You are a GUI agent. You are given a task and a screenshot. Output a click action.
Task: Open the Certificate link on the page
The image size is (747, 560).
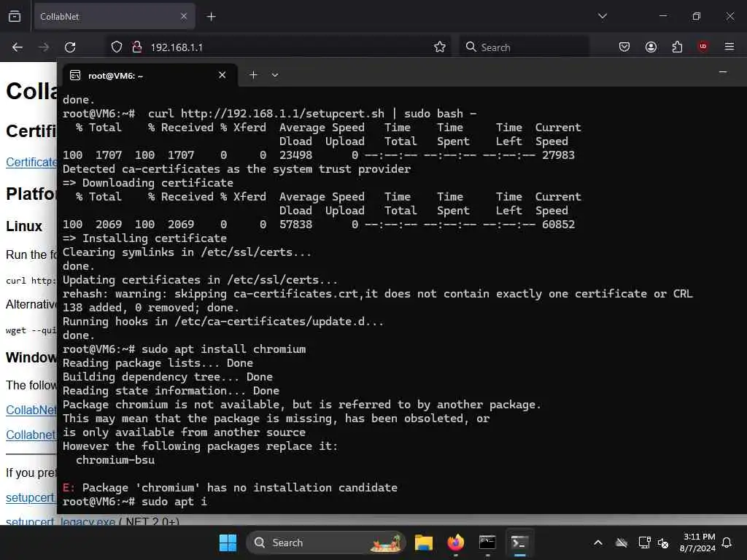click(31, 163)
